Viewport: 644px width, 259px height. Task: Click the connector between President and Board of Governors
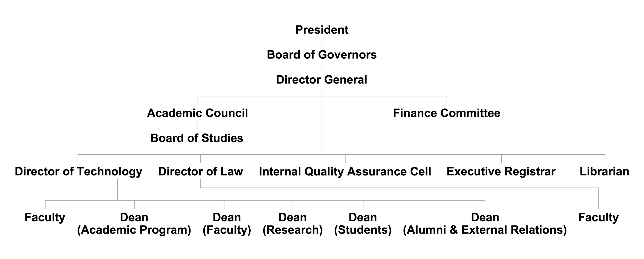point(322,42)
